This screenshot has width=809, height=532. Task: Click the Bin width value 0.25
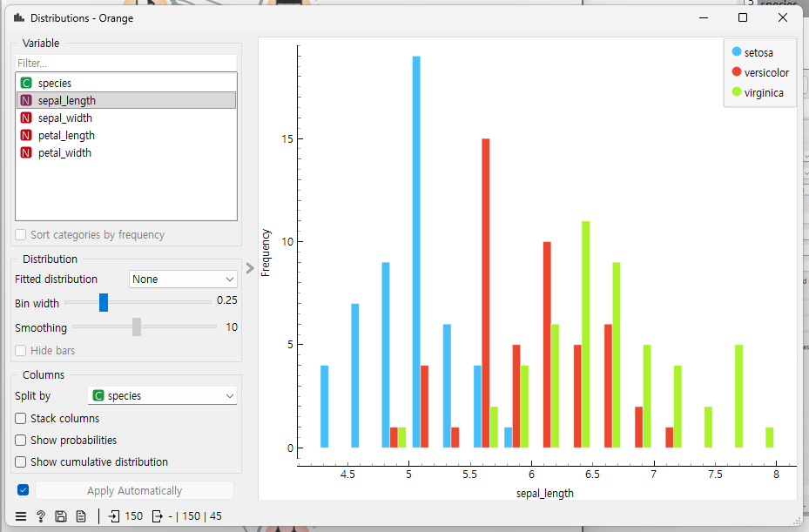point(227,300)
